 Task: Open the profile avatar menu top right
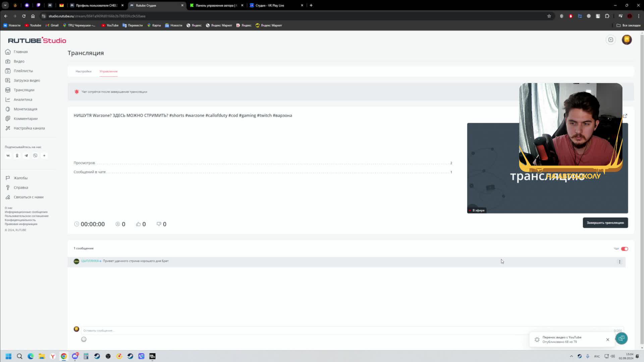point(627,40)
